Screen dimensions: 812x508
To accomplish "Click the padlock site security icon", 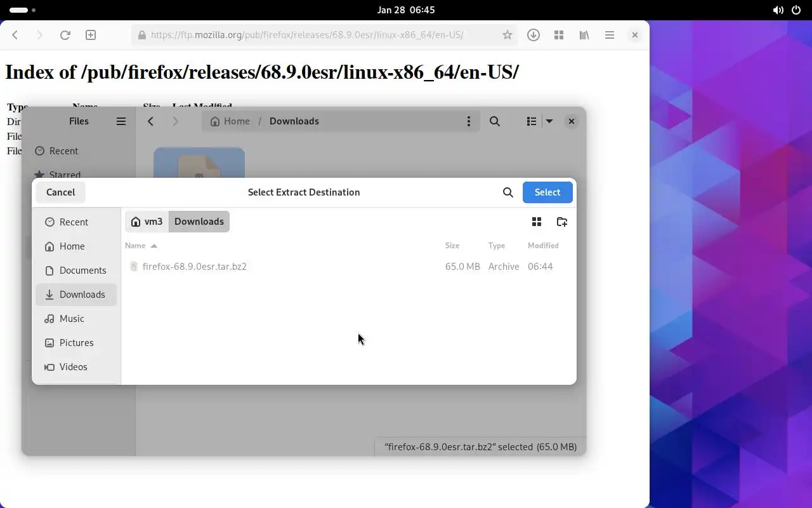I will 142,35.
